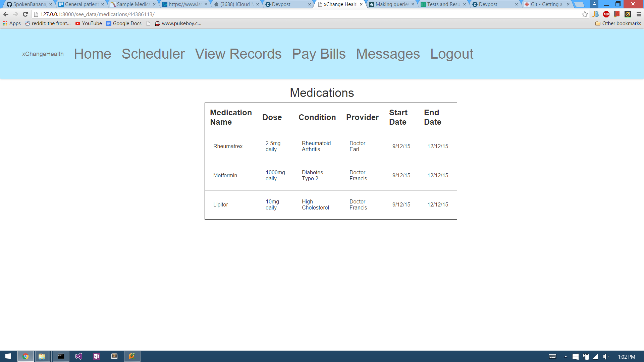644x362 pixels.
Task: Switch to the Making queries tab
Action: pos(391,4)
